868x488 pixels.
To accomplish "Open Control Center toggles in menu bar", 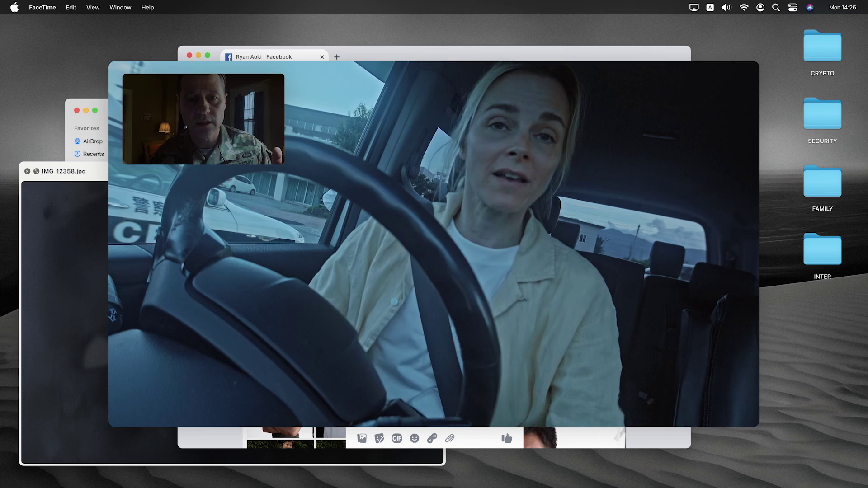I will tap(793, 7).
